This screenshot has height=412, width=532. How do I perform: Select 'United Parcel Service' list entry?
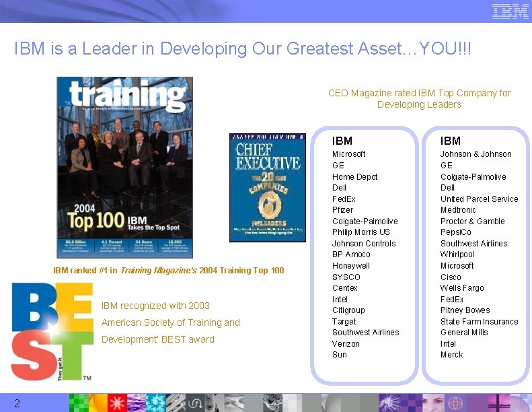point(479,199)
